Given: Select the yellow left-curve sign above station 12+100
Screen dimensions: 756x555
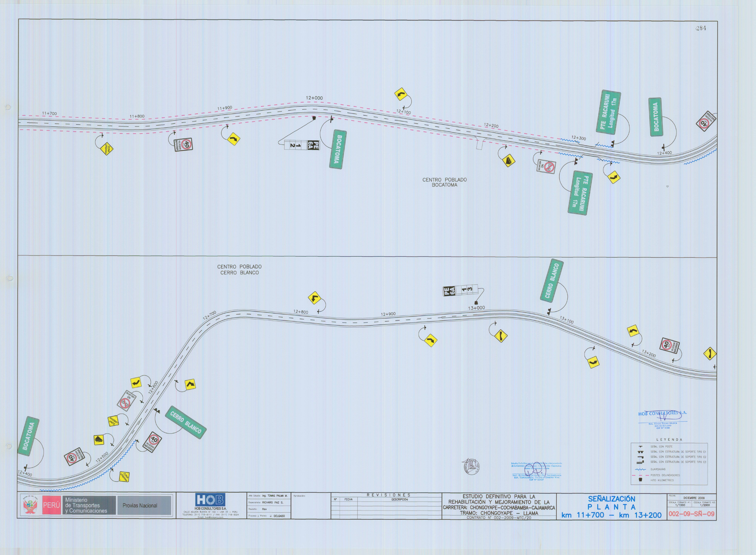Looking at the screenshot, I should [x=401, y=94].
